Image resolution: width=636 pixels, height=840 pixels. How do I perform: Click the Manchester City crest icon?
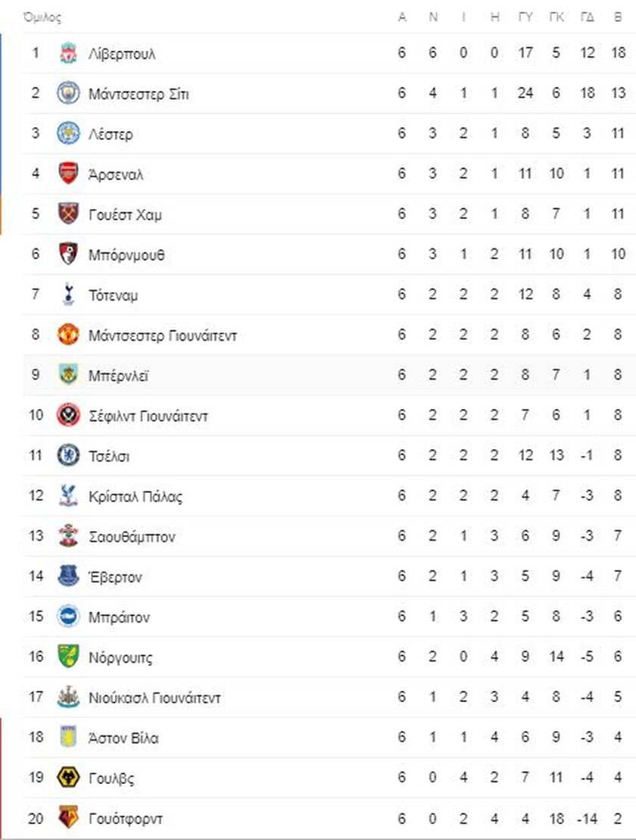[x=68, y=93]
